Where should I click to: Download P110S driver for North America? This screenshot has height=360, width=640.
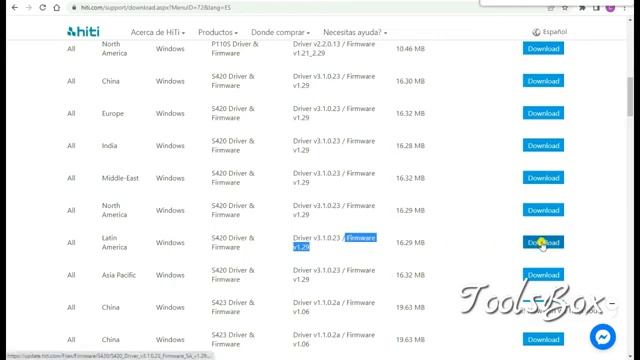[x=543, y=49]
